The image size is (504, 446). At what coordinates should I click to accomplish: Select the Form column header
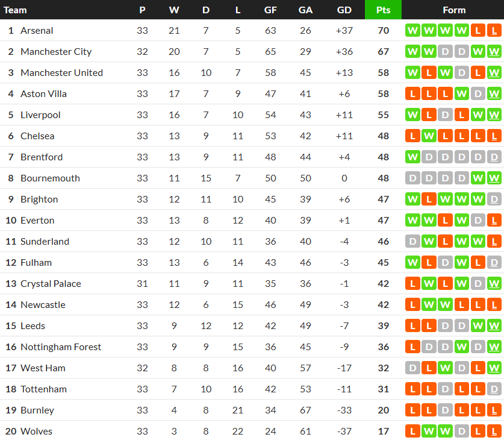[453, 10]
